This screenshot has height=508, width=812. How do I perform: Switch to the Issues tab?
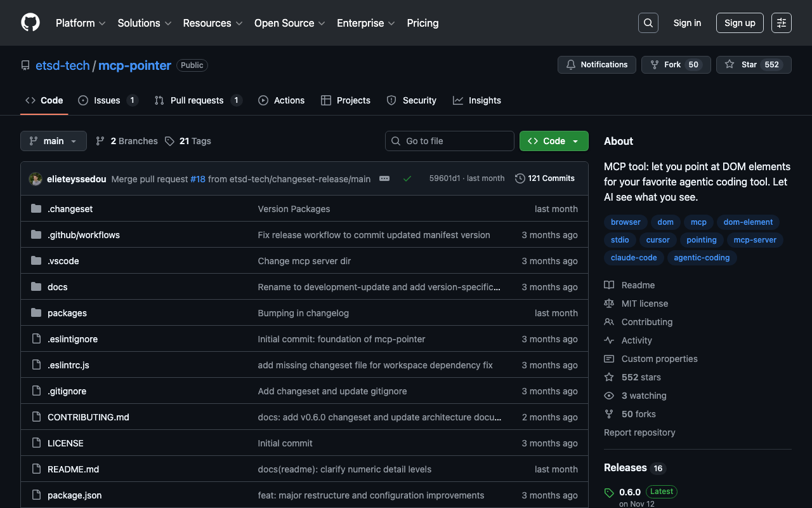tap(107, 100)
